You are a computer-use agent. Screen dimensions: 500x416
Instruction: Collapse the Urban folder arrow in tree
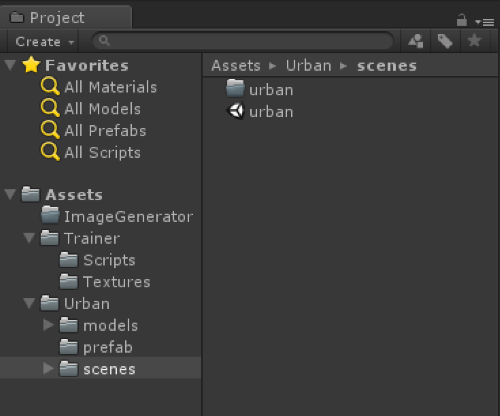[29, 303]
